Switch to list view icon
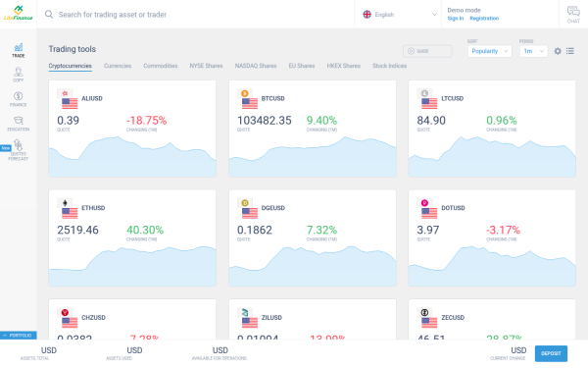Viewport: 588px width, 368px height. [x=570, y=51]
